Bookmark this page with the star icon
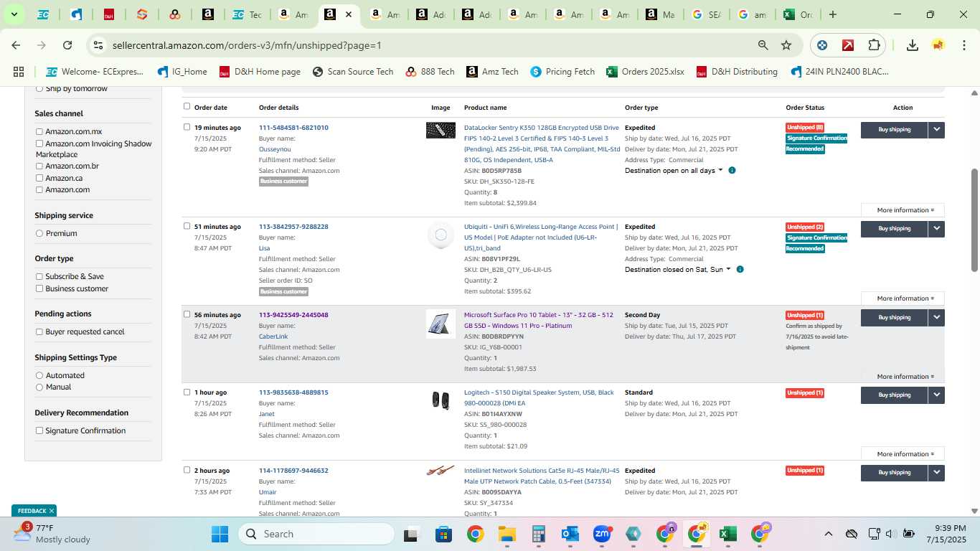The width and height of the screenshot is (980, 551). coord(786,45)
